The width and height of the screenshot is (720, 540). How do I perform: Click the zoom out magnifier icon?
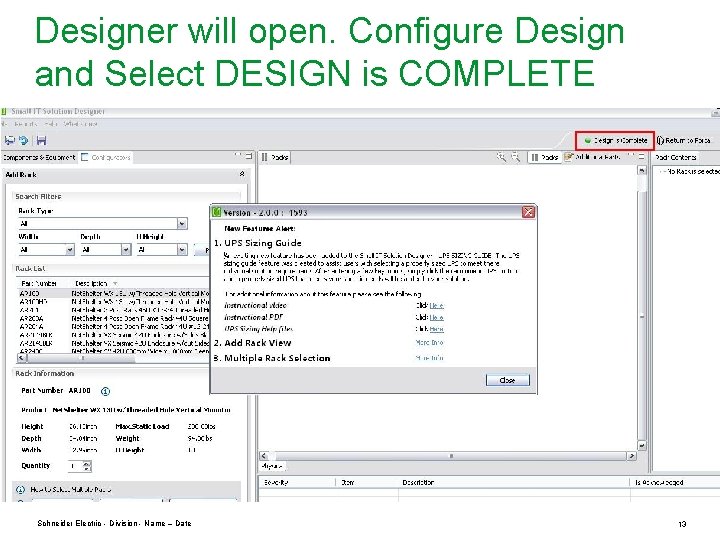[516, 157]
